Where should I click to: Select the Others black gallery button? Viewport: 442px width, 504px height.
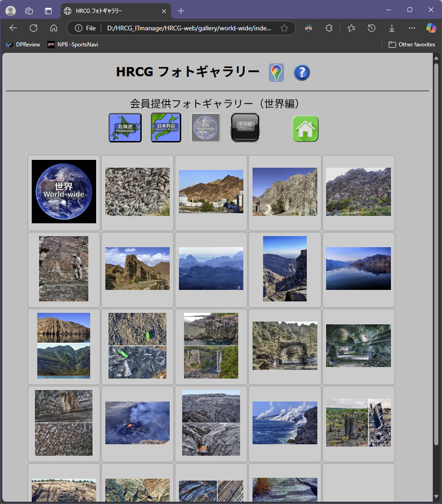tap(245, 127)
